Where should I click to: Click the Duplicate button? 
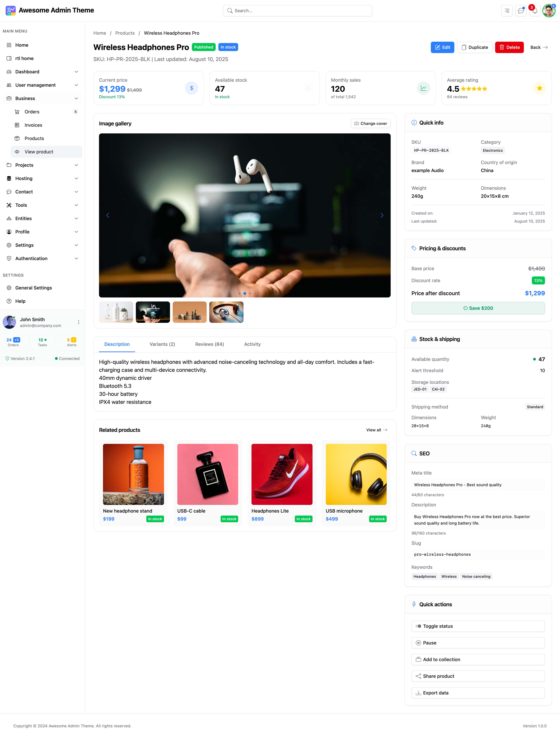(x=475, y=47)
